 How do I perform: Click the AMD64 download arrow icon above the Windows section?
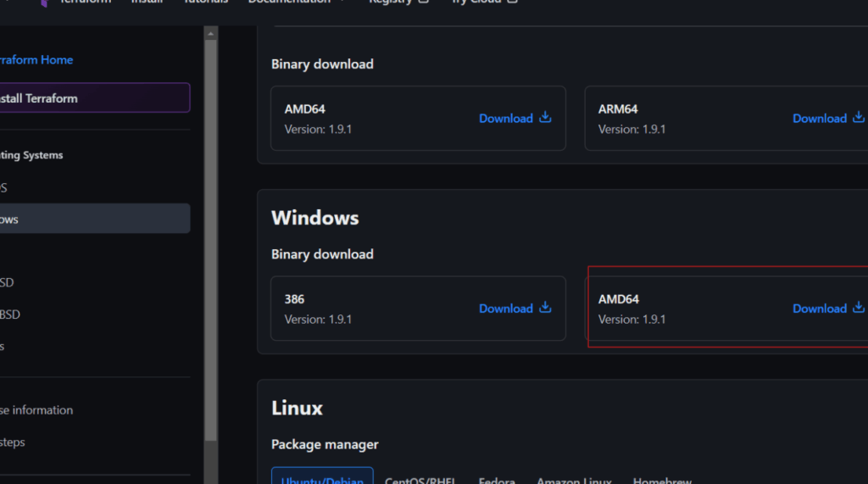[x=545, y=118]
